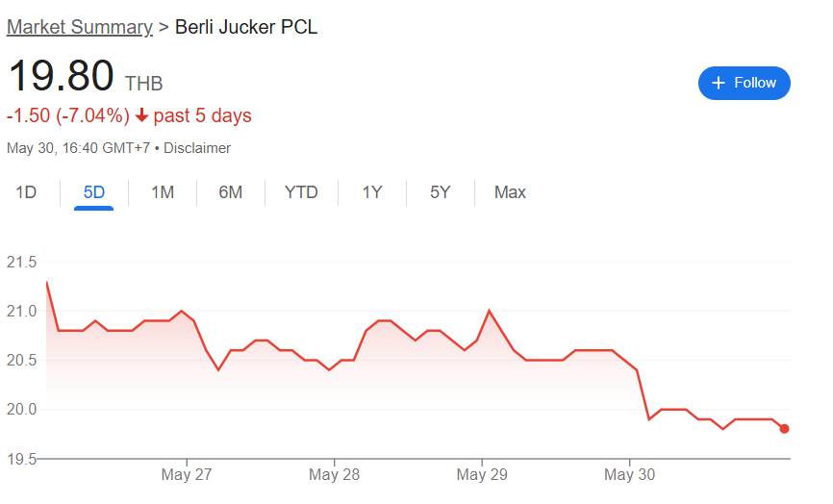The image size is (833, 504).
Task: Switch to the 6M range tab
Action: [x=231, y=192]
